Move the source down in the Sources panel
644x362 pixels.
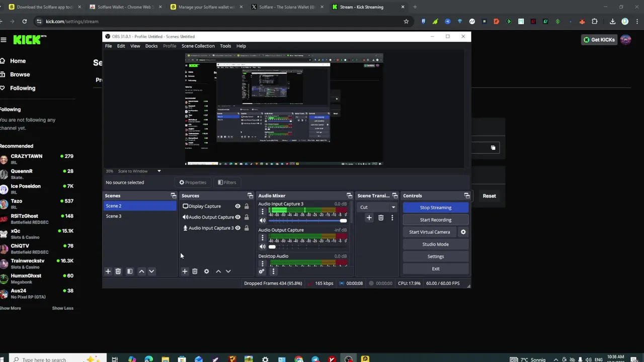tap(228, 271)
